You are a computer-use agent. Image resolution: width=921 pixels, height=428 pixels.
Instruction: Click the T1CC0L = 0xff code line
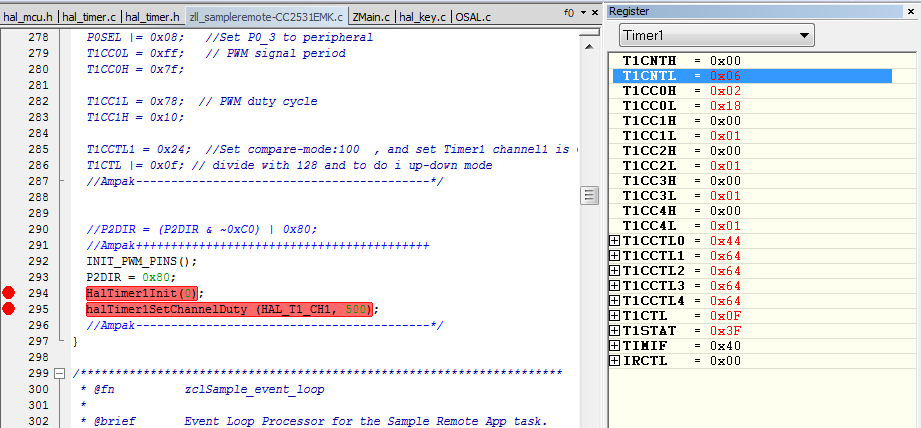(216, 53)
